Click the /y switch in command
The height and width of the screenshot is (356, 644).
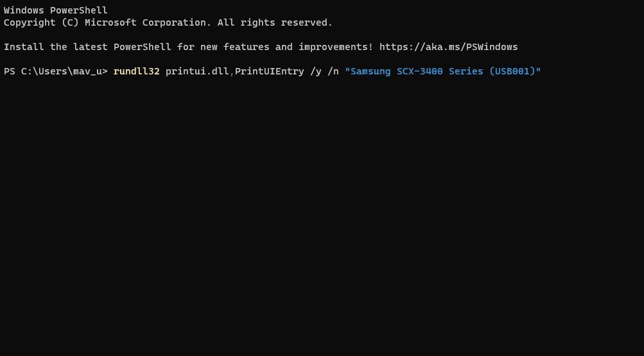(x=316, y=71)
